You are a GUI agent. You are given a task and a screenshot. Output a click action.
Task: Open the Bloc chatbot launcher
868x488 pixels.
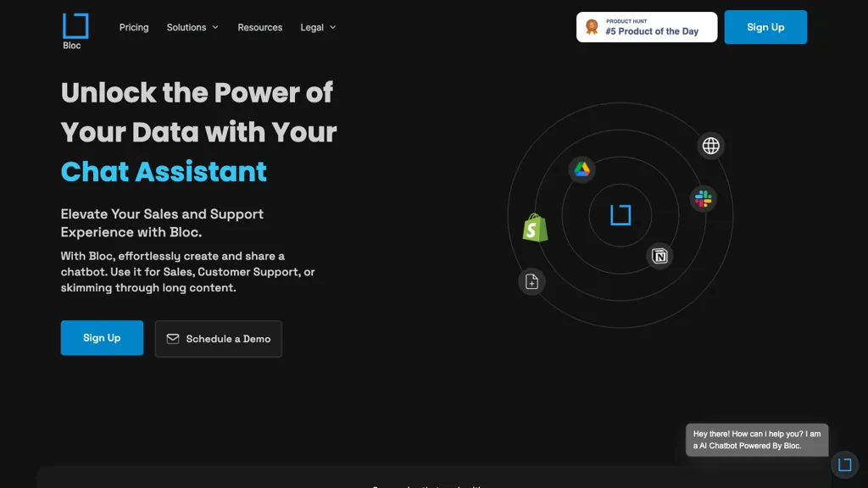pyautogui.click(x=844, y=464)
